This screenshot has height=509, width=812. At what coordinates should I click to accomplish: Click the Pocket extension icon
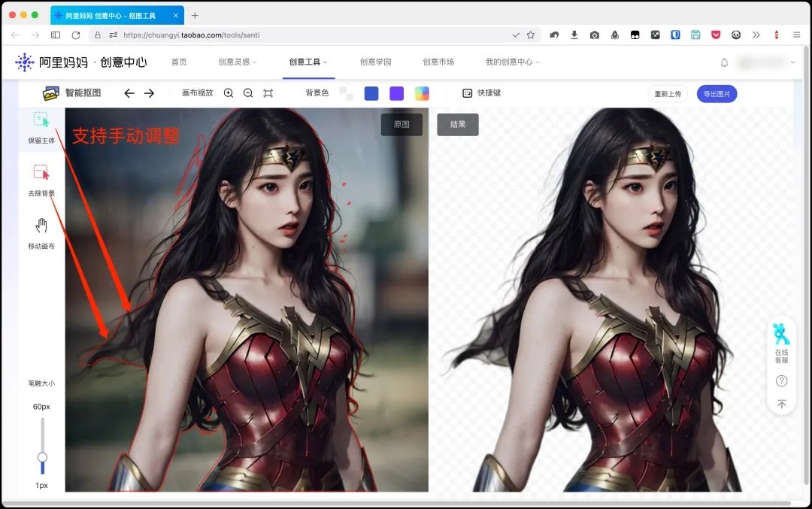[716, 35]
